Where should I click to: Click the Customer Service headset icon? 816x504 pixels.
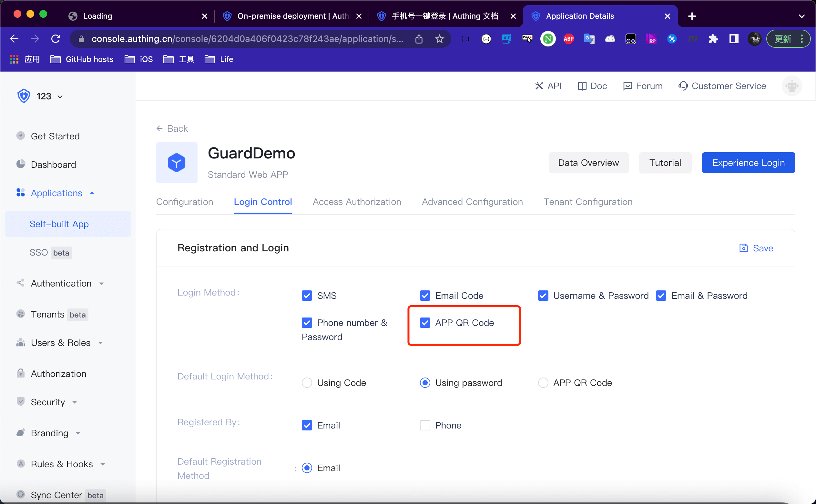click(x=683, y=86)
